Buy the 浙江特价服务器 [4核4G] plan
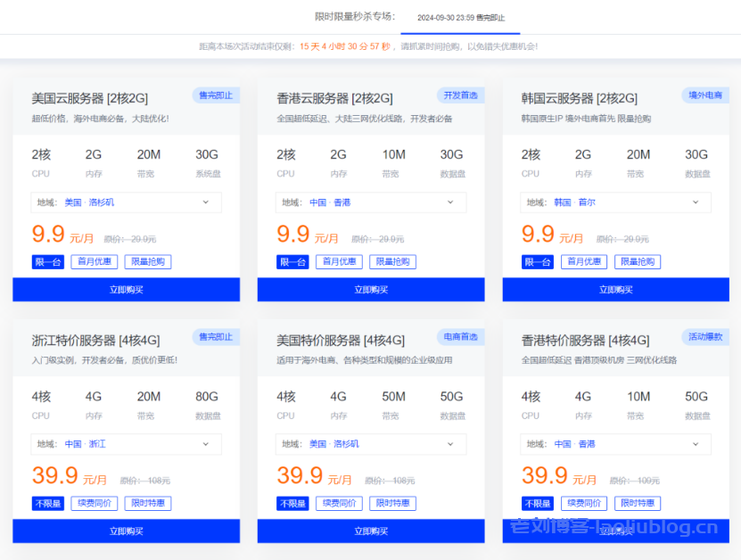This screenshot has height=560, width=741. click(x=126, y=531)
